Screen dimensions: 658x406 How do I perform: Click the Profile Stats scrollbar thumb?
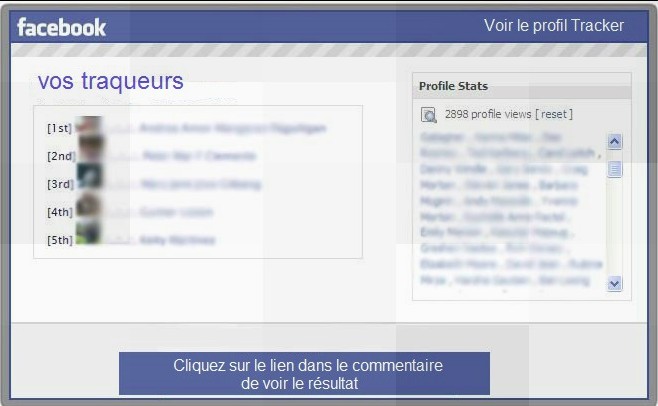(x=614, y=169)
